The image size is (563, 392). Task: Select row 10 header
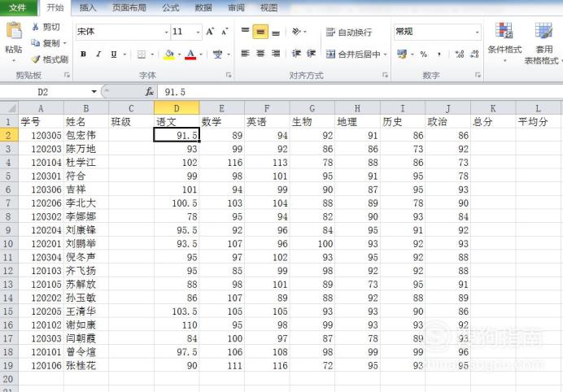[x=9, y=244]
